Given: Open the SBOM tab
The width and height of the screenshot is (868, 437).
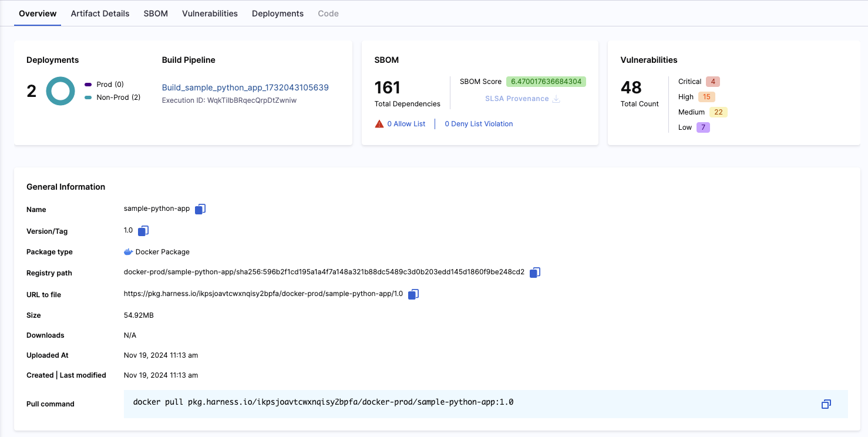Looking at the screenshot, I should pos(156,14).
